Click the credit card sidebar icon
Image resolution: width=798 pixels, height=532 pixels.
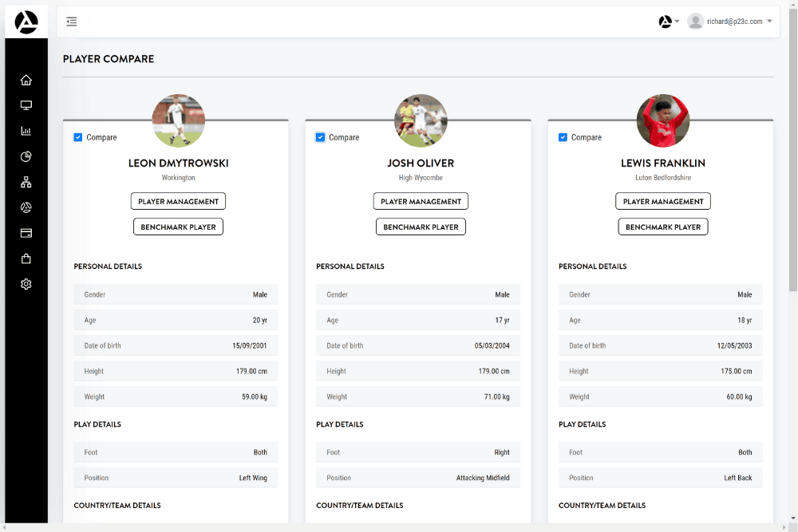[26, 233]
